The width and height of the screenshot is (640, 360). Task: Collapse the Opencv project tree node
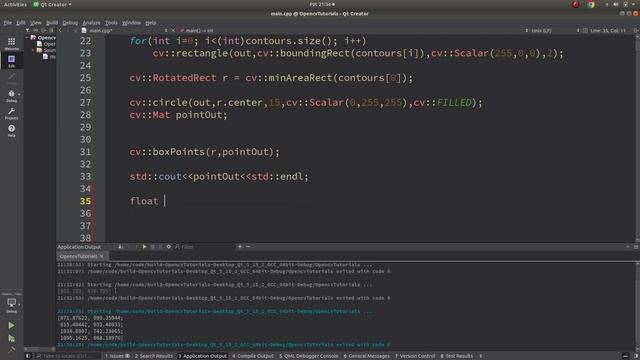pos(27,37)
